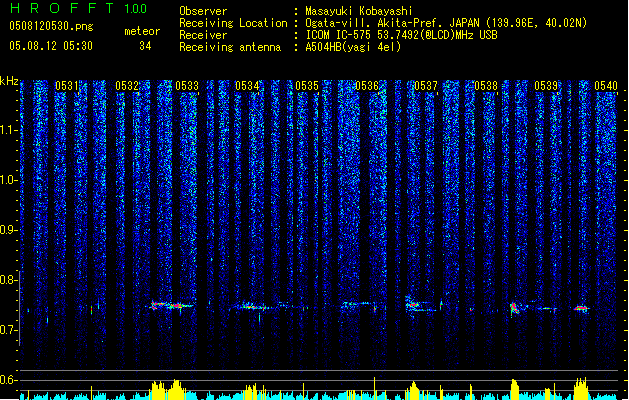This screenshot has height=400, width=629.
Task: Click the 0.9 kHz axis tick label
Action: 7,230
